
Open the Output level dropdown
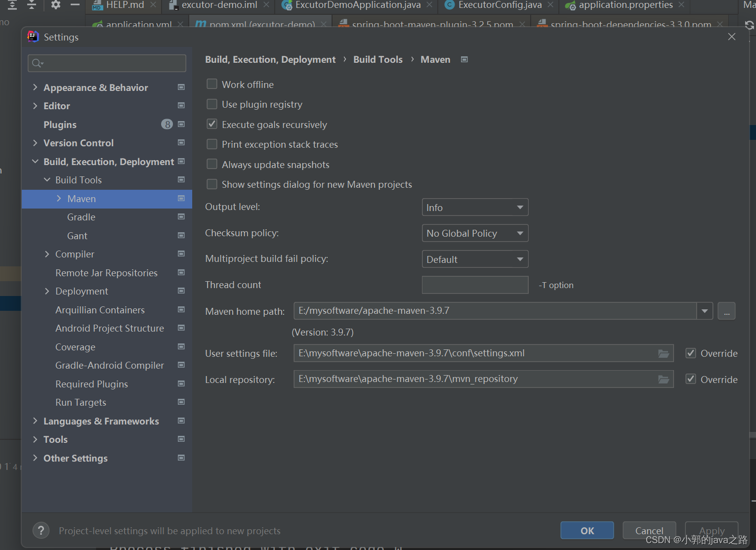tap(475, 208)
